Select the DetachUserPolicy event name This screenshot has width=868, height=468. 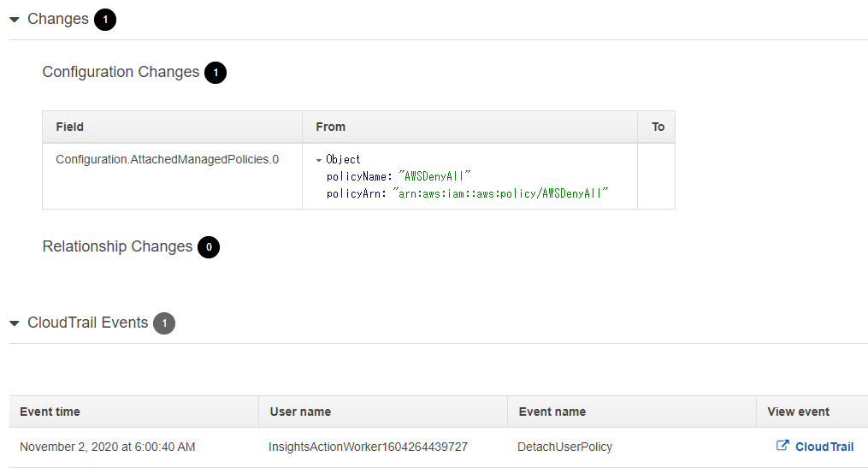tap(564, 447)
